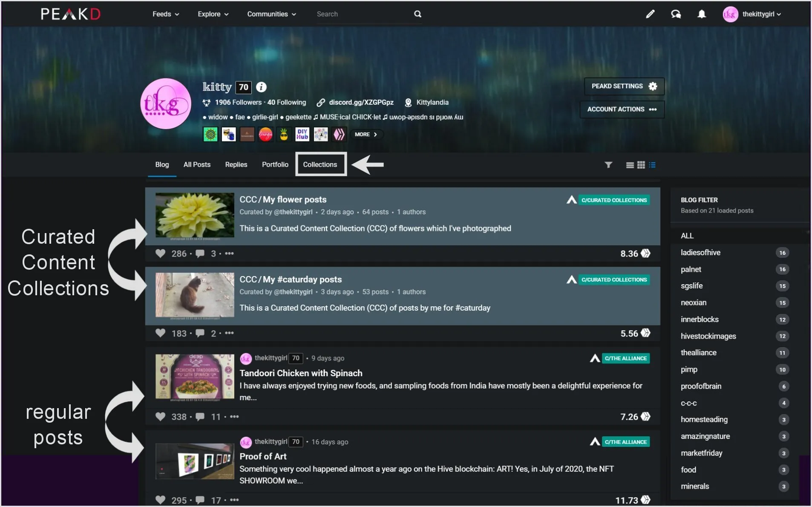
Task: Click the Hive payout icon next to 11.73
Action: [x=646, y=500]
